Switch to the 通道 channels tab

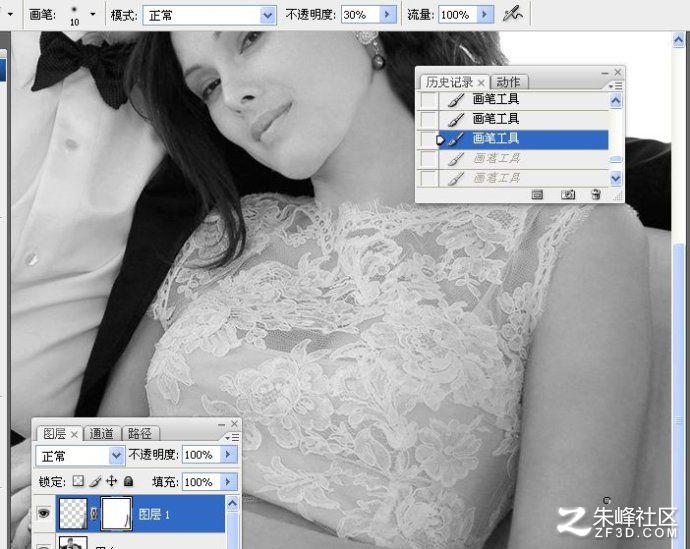point(101,434)
